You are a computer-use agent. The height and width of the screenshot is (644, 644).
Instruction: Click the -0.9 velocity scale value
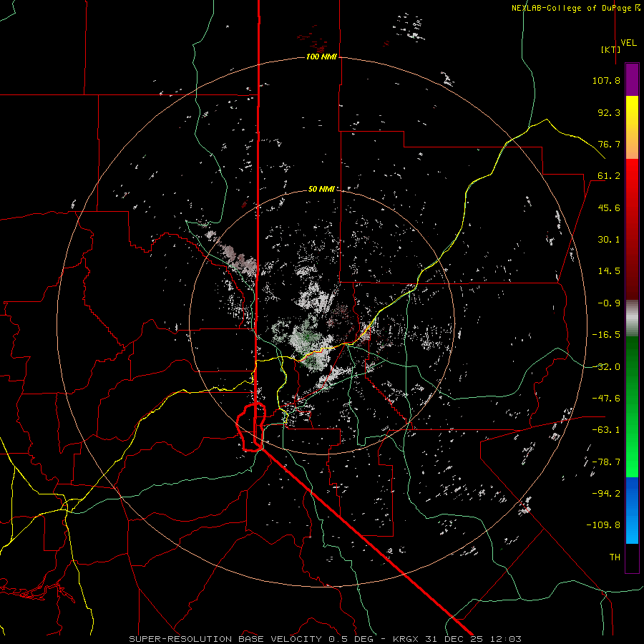click(609, 303)
